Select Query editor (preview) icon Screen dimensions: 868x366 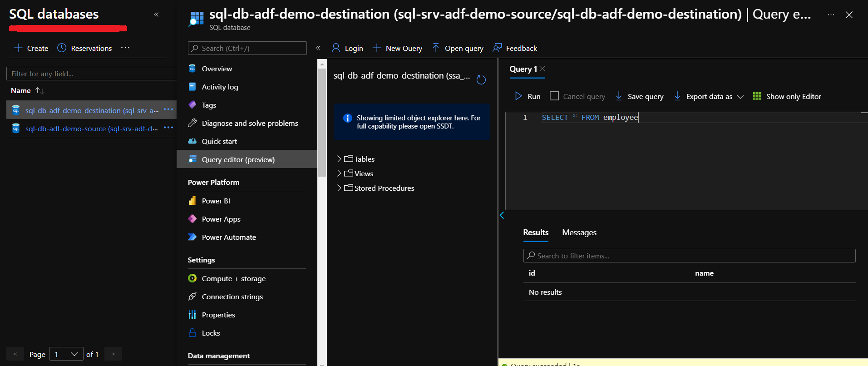pyautogui.click(x=192, y=159)
